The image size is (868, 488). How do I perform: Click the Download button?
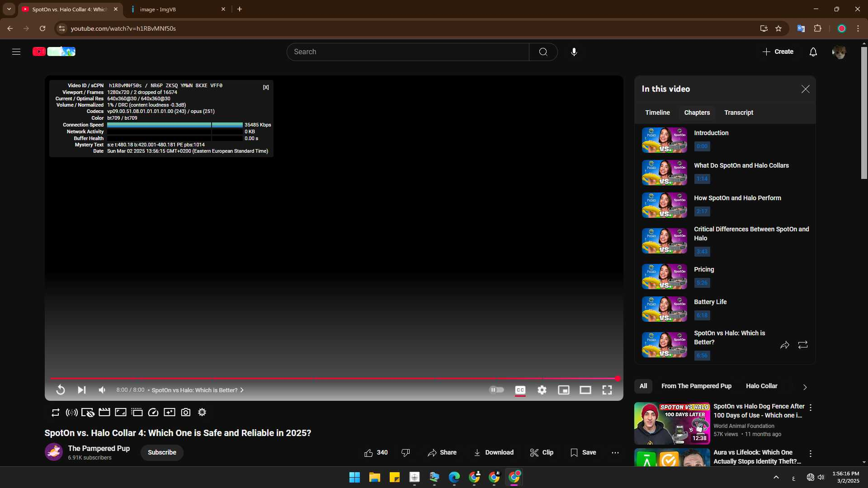(x=493, y=452)
